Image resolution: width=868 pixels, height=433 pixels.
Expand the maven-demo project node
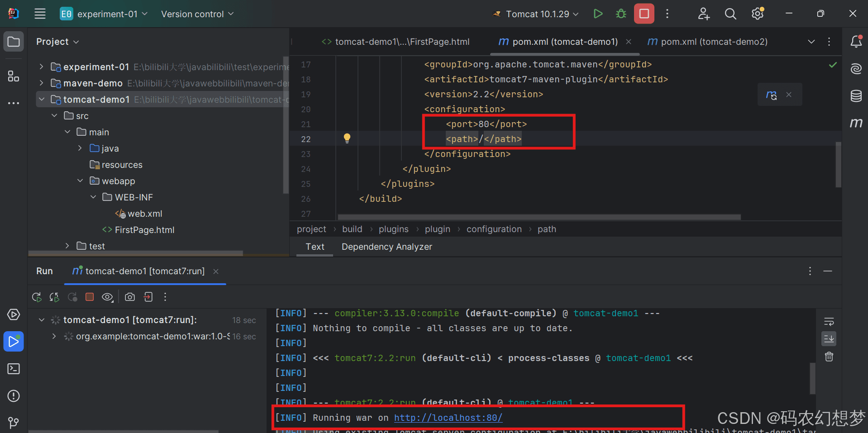(x=42, y=83)
